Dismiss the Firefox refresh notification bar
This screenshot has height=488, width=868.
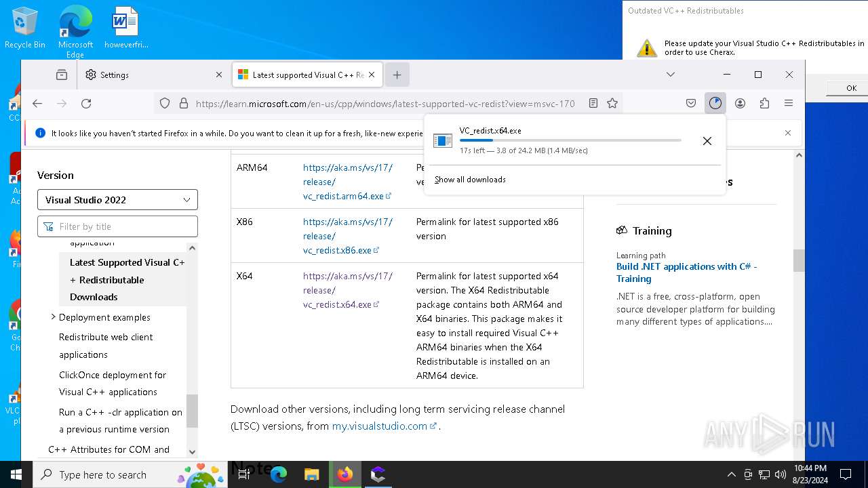(x=788, y=133)
